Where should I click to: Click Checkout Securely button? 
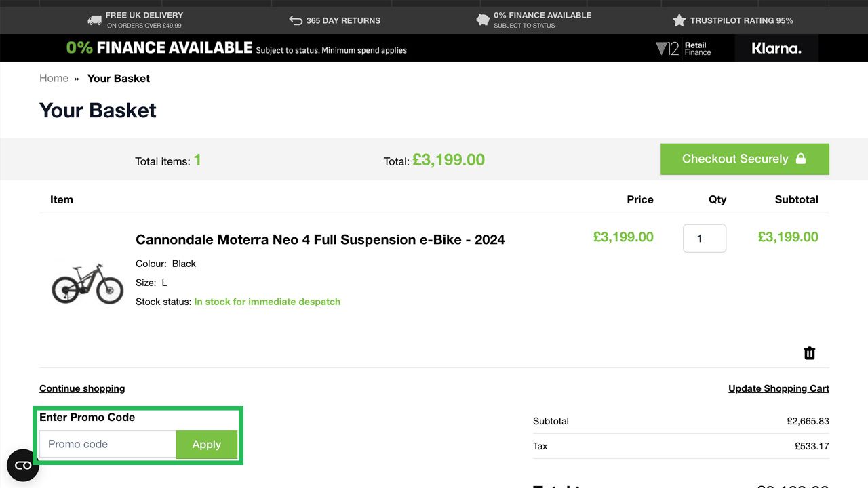pos(745,159)
